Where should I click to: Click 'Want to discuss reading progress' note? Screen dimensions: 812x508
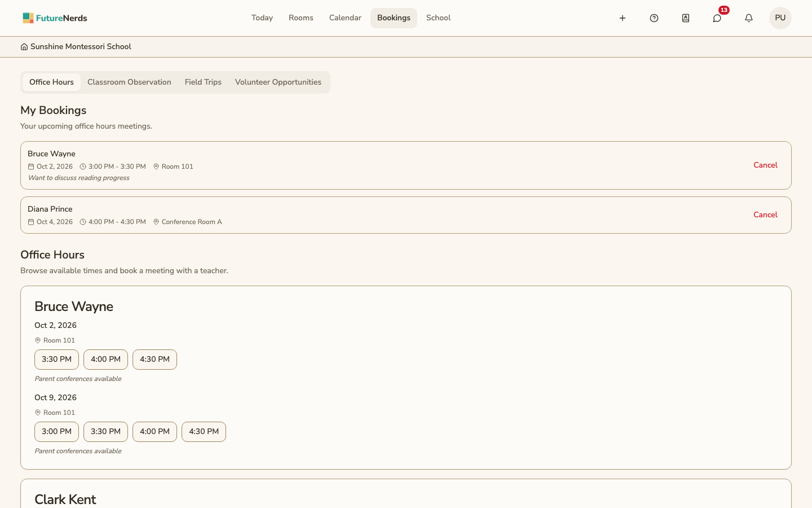click(x=78, y=178)
